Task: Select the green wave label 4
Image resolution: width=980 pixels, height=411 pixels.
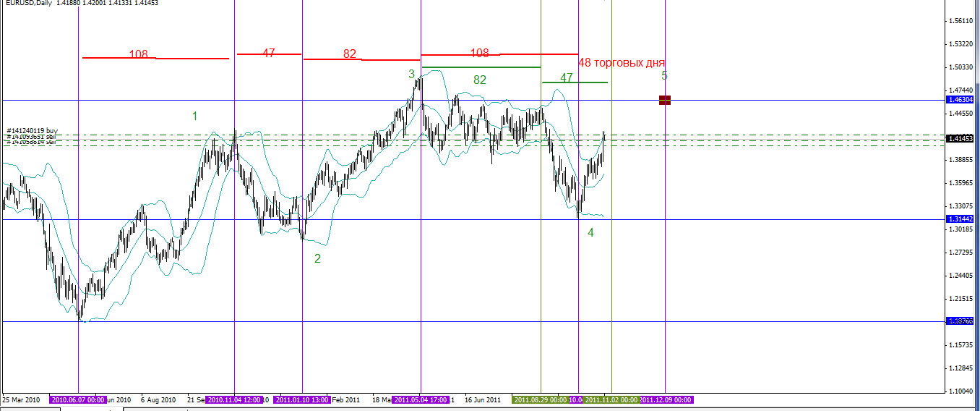Action: click(590, 232)
